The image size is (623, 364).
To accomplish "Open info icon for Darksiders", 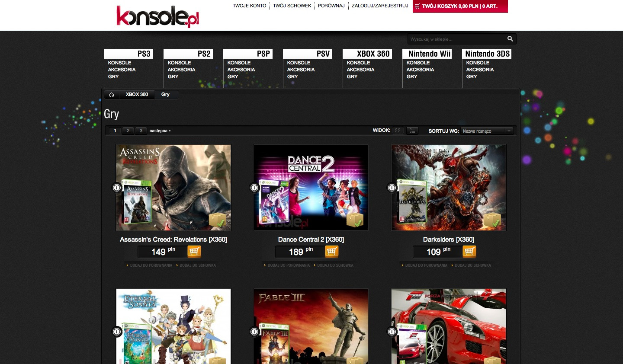I will pyautogui.click(x=392, y=188).
